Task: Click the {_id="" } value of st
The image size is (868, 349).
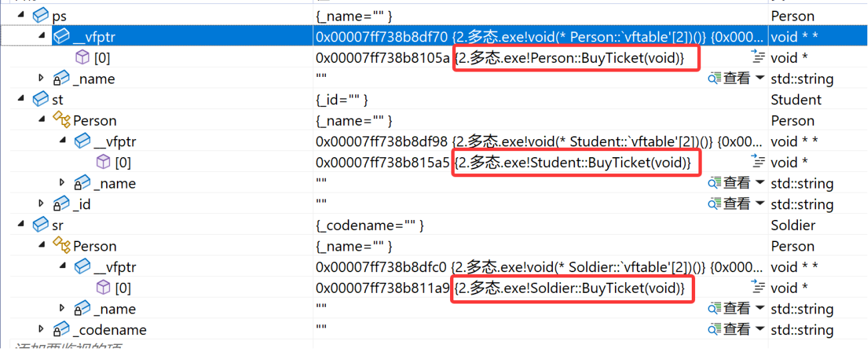Action: point(343,100)
